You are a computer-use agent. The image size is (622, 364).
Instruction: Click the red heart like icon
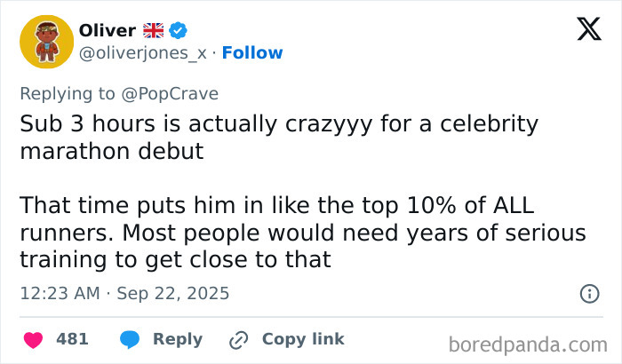click(33, 339)
